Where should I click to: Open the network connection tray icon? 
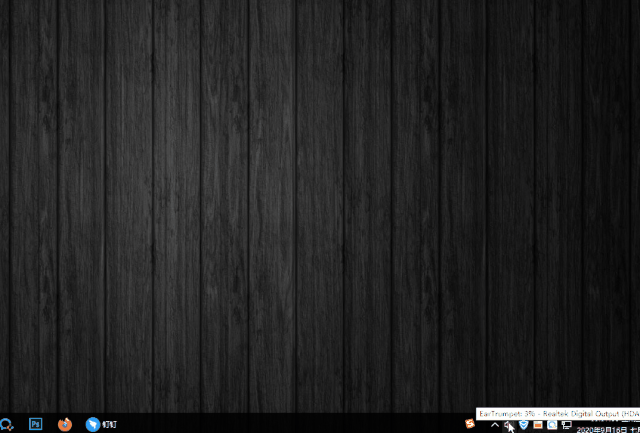[567, 425]
